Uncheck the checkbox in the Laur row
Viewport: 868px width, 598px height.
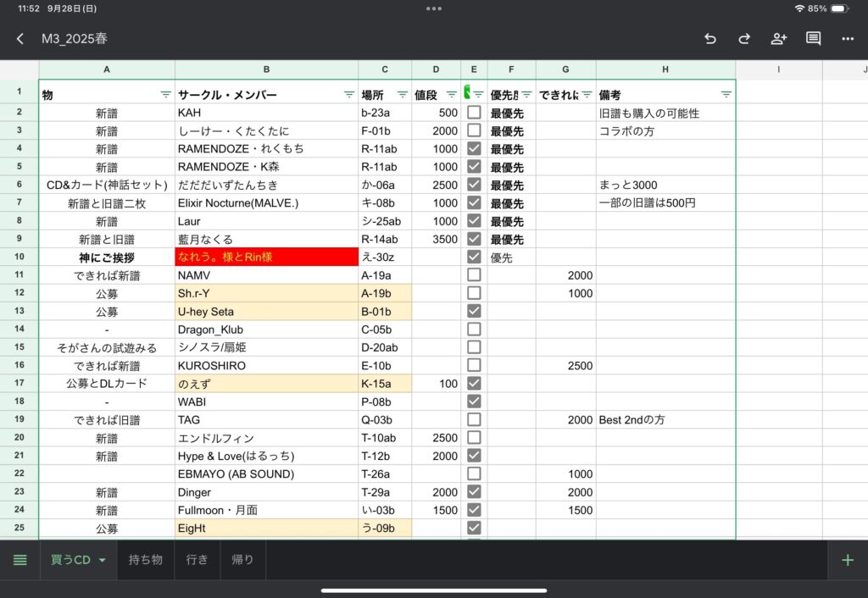(474, 221)
